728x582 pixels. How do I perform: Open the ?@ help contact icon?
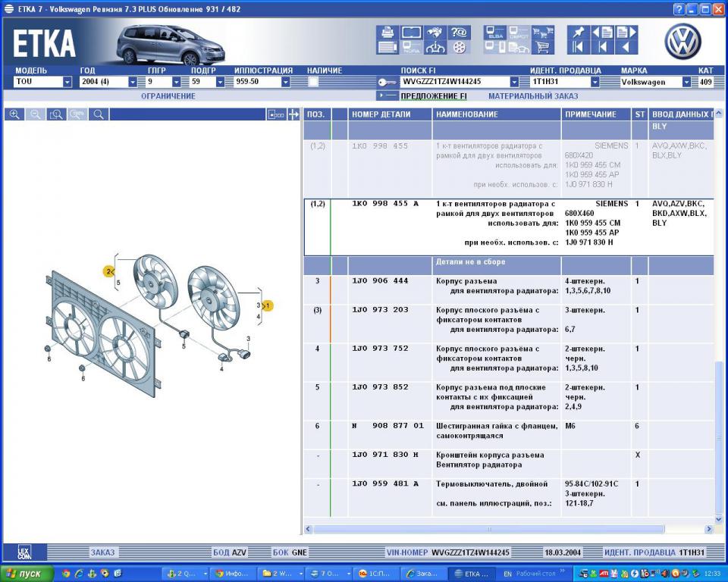[x=459, y=32]
